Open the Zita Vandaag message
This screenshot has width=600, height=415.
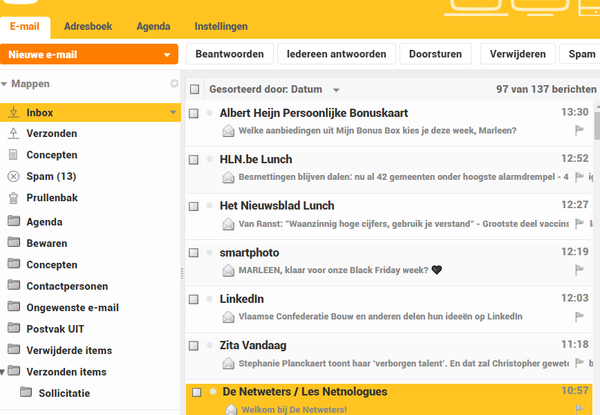pos(389,355)
